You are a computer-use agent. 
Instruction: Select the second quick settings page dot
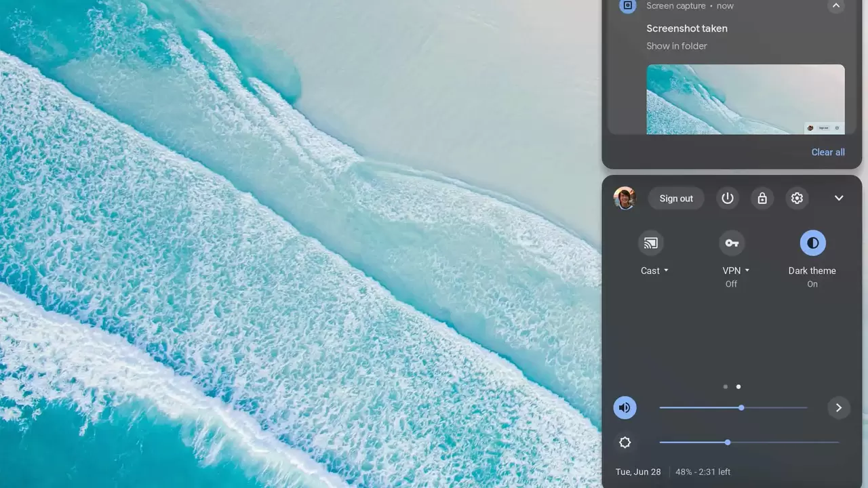point(738,387)
